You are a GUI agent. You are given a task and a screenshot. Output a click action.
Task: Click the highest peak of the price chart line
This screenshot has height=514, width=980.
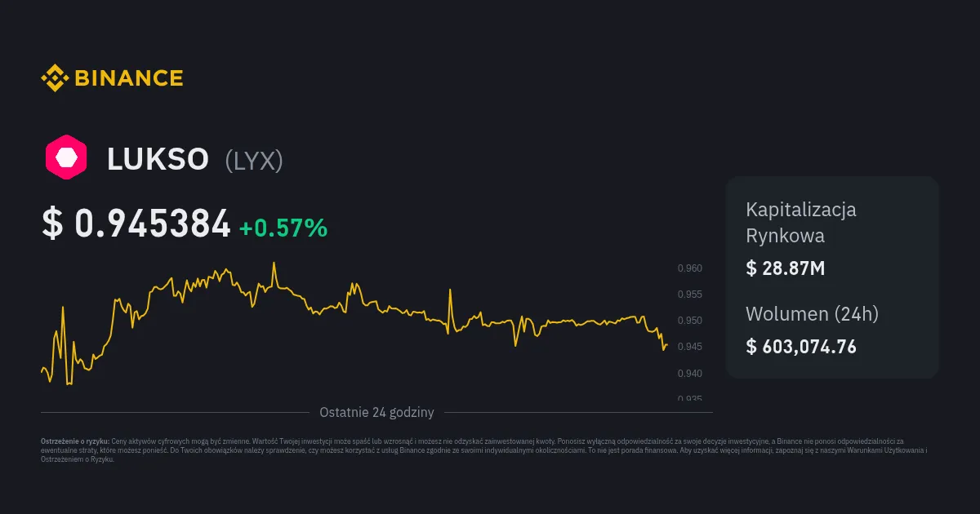274,263
